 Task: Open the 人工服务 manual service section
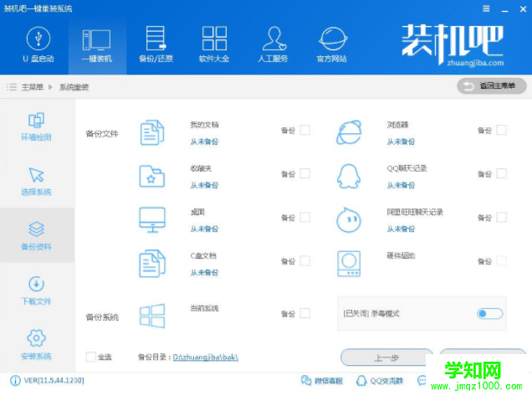click(x=274, y=45)
